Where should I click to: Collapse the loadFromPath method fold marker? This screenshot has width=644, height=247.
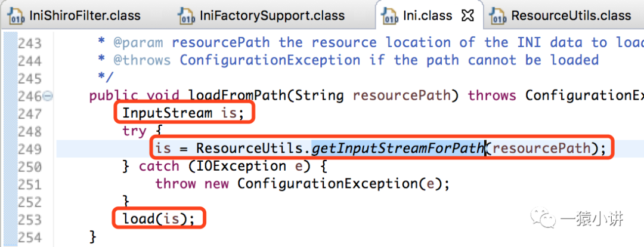tap(48, 95)
